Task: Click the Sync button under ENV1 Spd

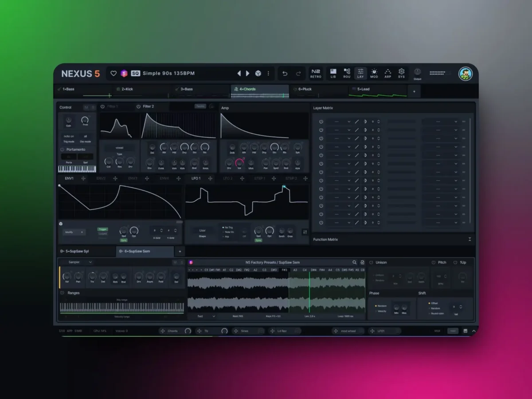Action: pos(124,240)
